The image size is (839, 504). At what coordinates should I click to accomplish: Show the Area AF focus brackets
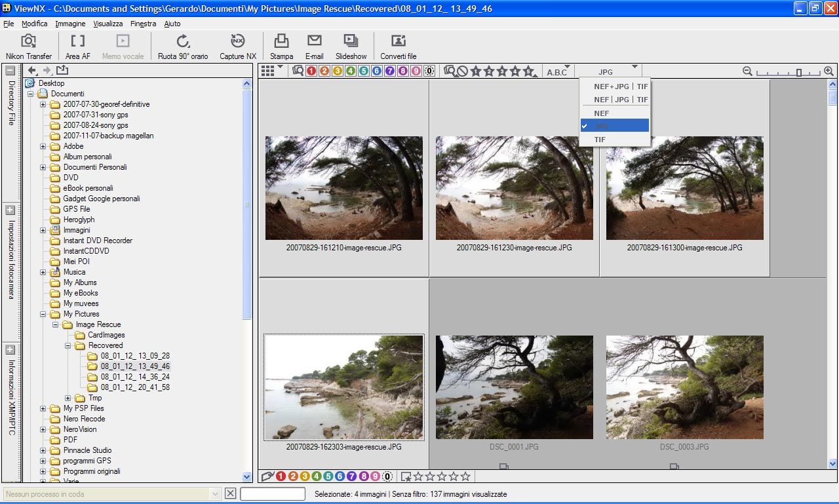[77, 42]
